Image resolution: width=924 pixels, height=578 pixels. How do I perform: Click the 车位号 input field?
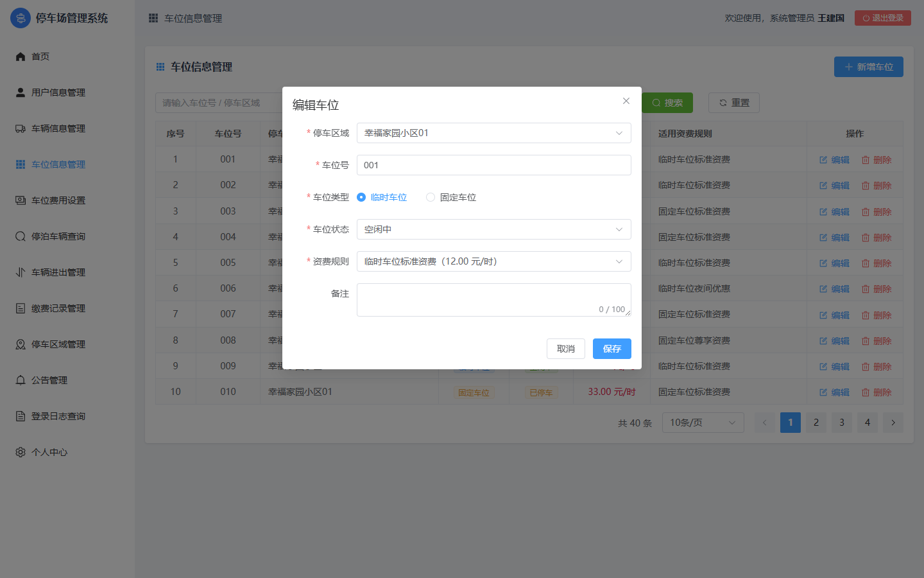(494, 165)
